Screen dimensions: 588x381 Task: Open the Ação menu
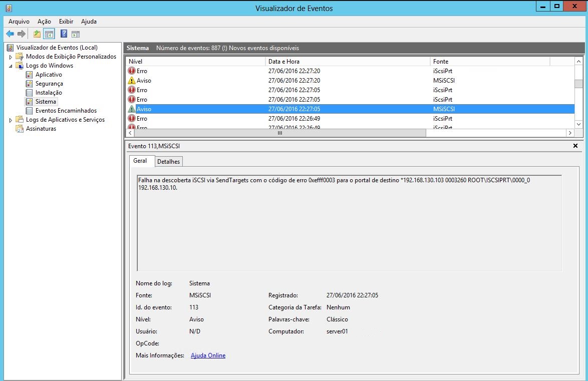click(x=44, y=22)
